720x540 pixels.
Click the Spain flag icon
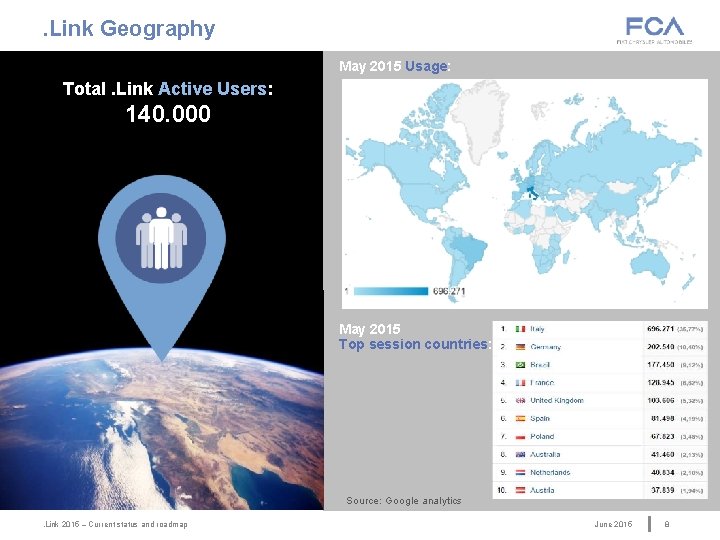[x=520, y=418]
